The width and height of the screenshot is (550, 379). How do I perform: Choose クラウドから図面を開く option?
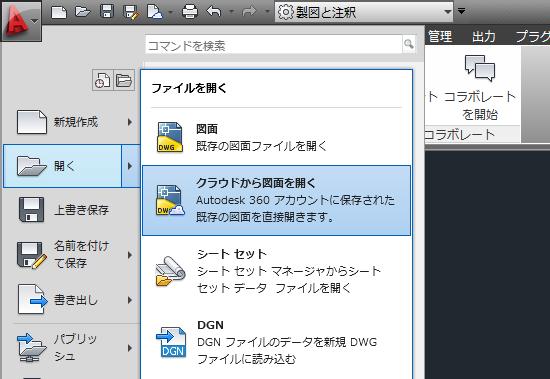coord(276,200)
